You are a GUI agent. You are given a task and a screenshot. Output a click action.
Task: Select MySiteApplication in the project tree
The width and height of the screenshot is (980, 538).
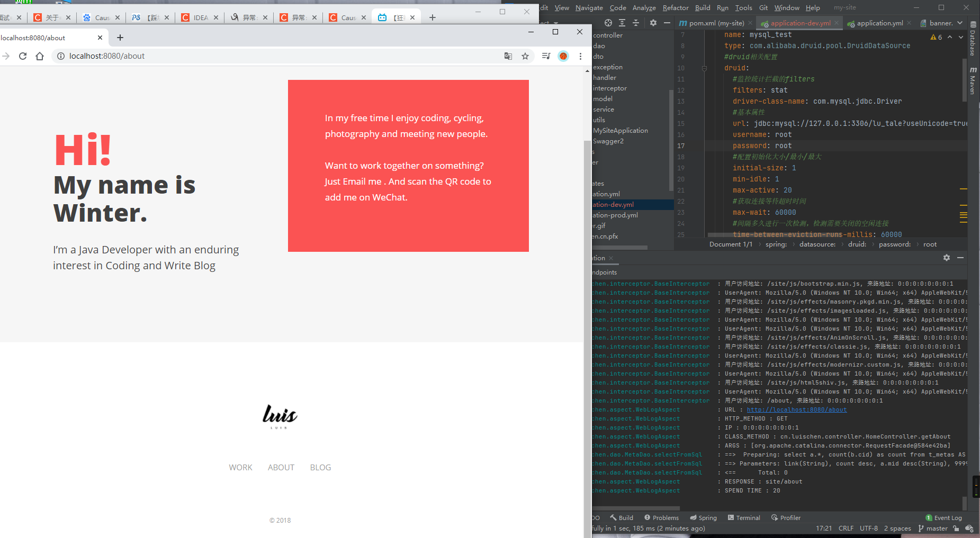click(620, 131)
